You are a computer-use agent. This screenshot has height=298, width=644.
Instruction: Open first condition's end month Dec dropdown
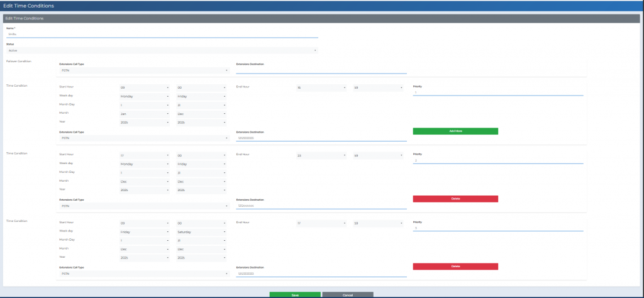[x=201, y=113]
